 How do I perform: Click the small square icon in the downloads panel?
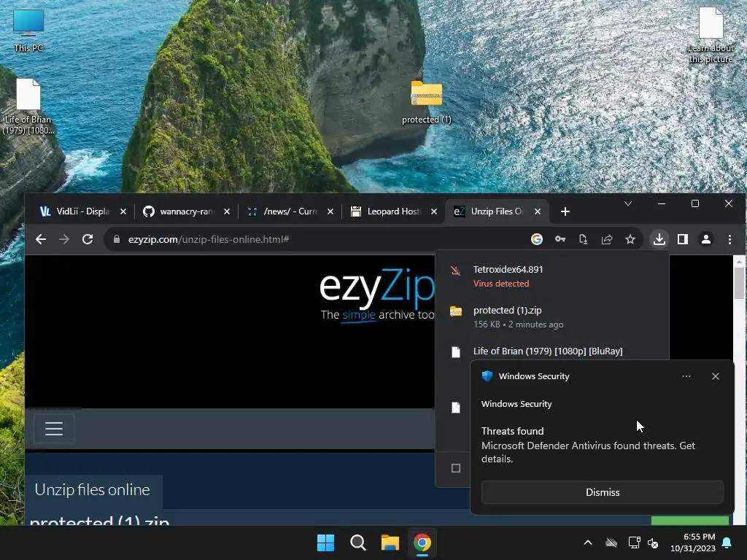click(456, 468)
